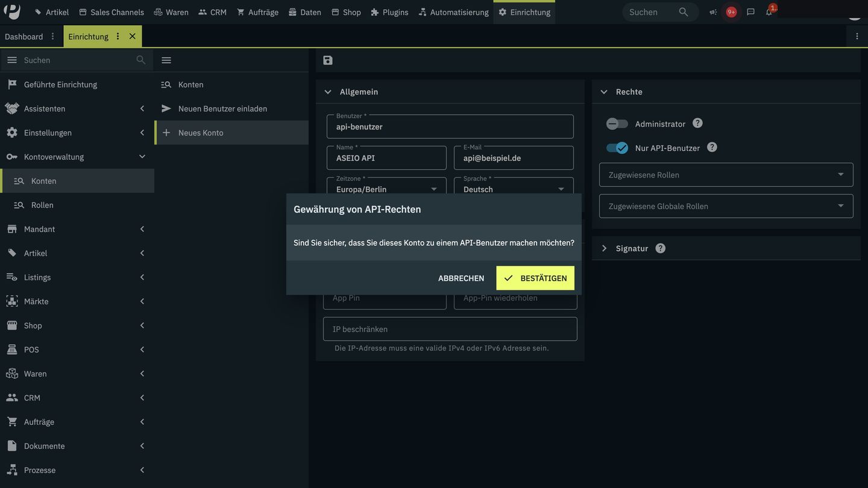This screenshot has height=488, width=868.
Task: Disable the Nur API-Benutzer toggle
Action: [x=617, y=148]
